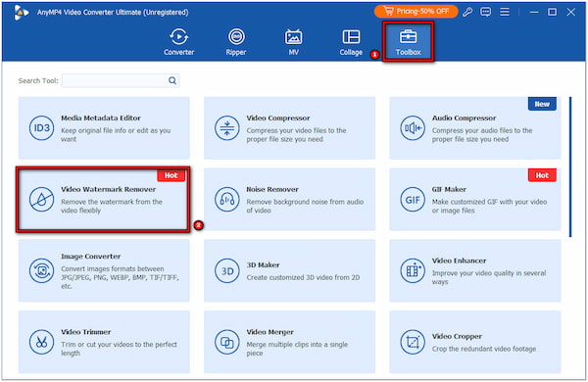Click the Image Converter icon
This screenshot has height=382, width=588.
point(41,270)
